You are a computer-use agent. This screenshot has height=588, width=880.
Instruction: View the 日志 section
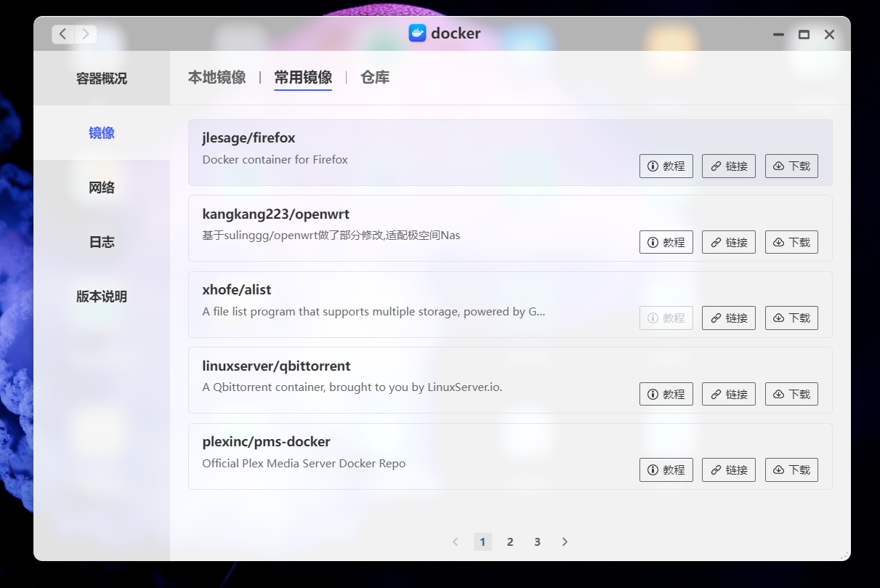point(101,241)
